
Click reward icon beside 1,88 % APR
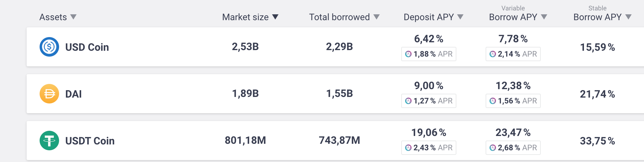[408, 54]
